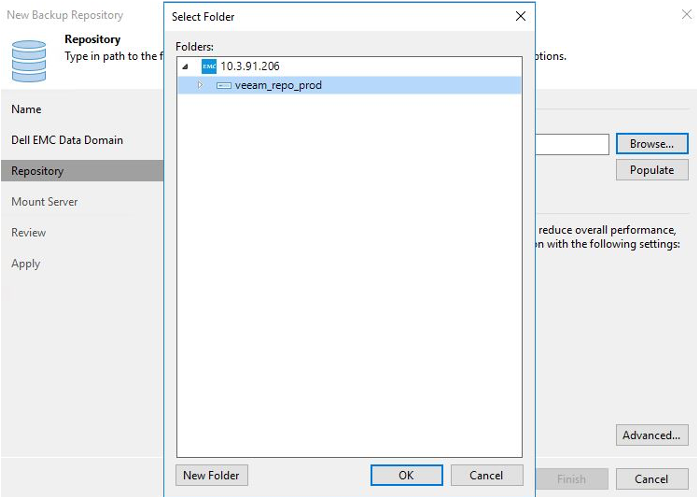Go to the Apply wizard step

click(x=26, y=264)
